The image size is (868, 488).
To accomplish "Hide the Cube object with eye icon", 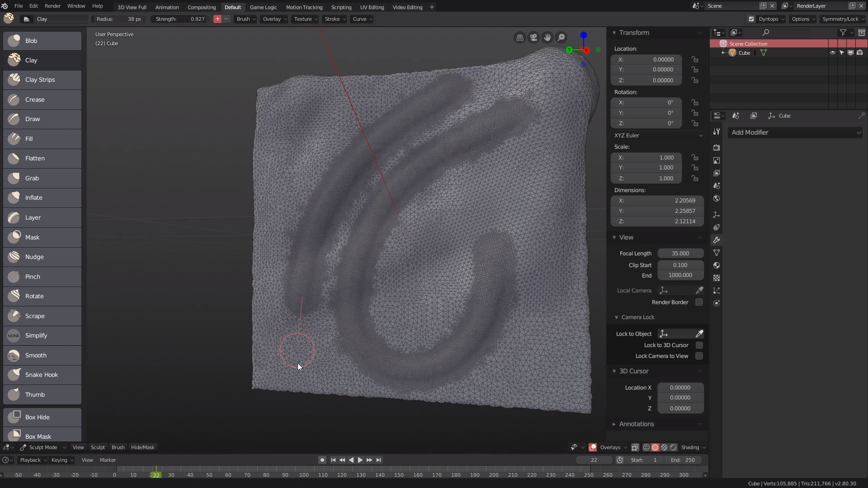I will pos(832,53).
